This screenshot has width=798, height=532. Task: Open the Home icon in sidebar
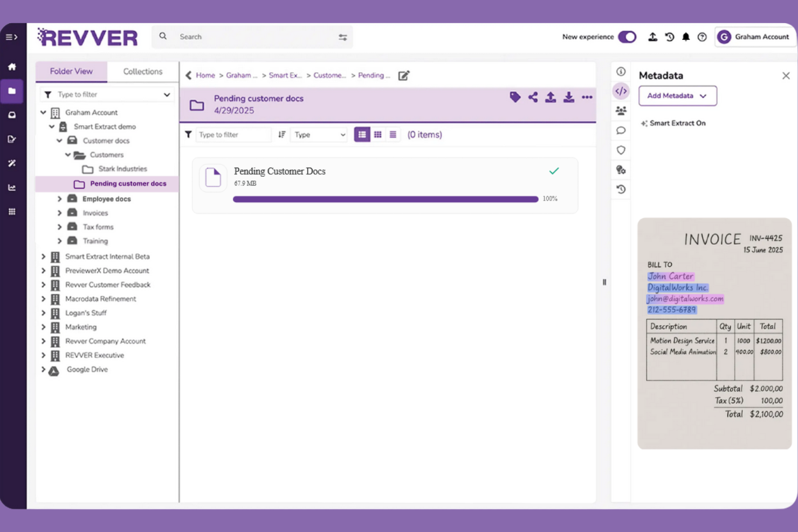tap(12, 67)
